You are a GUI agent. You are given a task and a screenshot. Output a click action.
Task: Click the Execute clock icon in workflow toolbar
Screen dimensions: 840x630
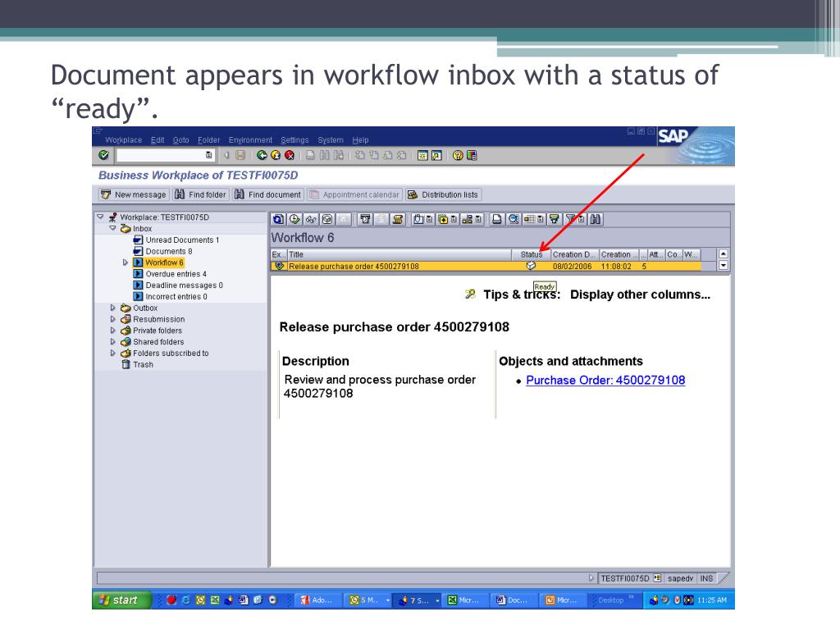click(x=294, y=219)
